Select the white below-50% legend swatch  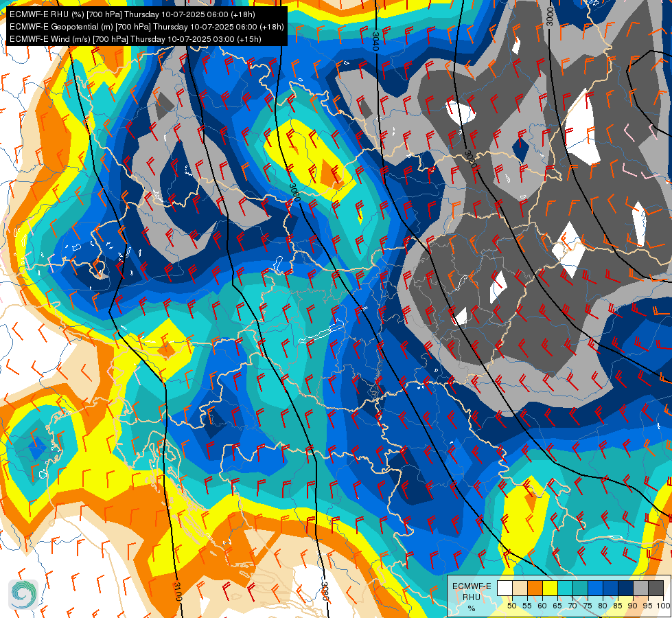505,588
